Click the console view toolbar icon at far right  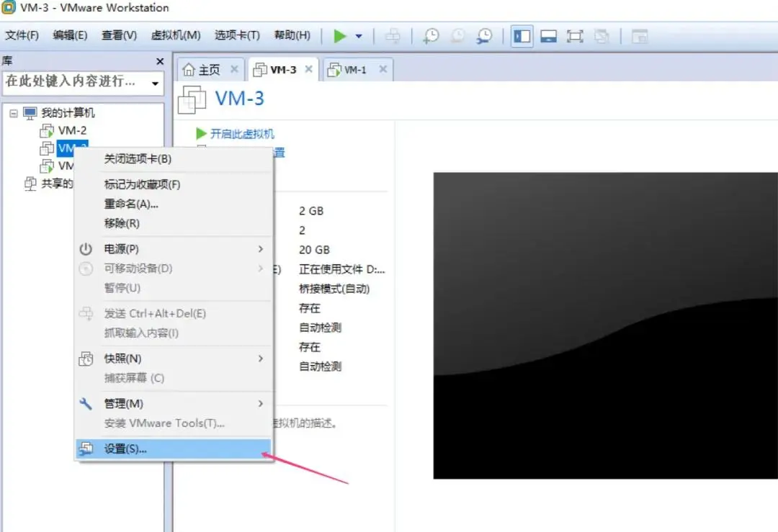(x=640, y=36)
